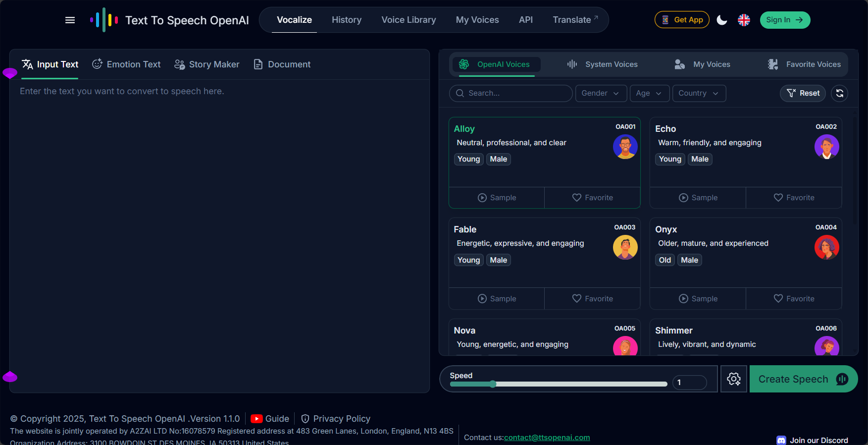This screenshot has width=868, height=445.
Task: Favorite the Alloy voice
Action: click(x=592, y=198)
